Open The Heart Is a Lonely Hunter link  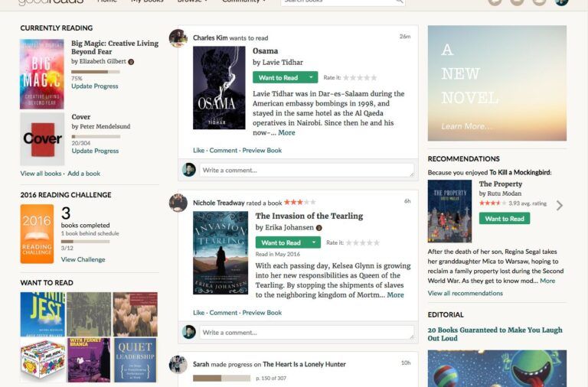[304, 364]
